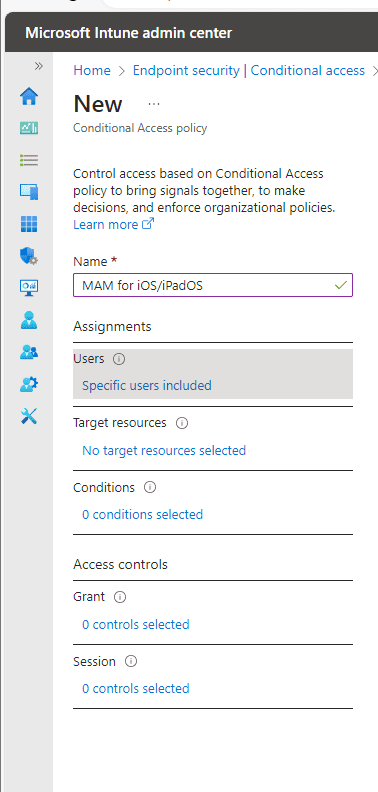The width and height of the screenshot is (378, 792).
Task: Click the Assignments heading
Action: 112,326
